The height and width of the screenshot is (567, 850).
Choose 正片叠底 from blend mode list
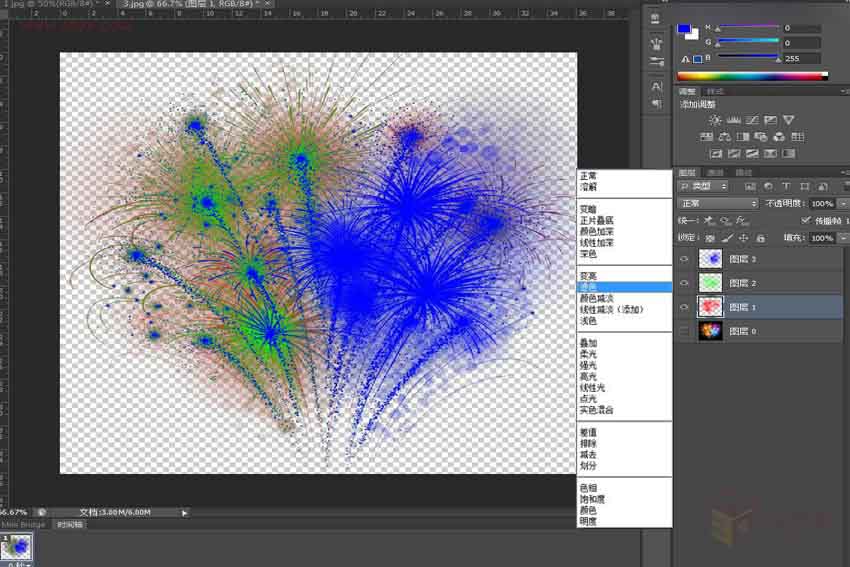tap(595, 220)
